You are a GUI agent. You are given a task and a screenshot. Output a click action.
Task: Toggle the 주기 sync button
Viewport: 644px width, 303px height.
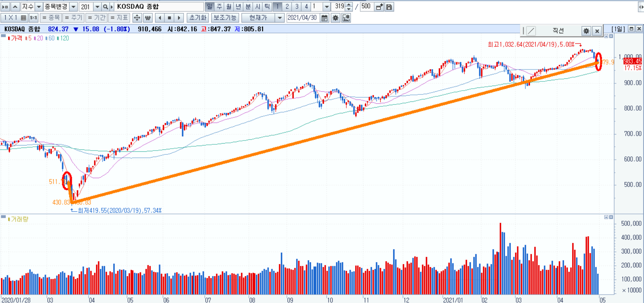coord(74,18)
